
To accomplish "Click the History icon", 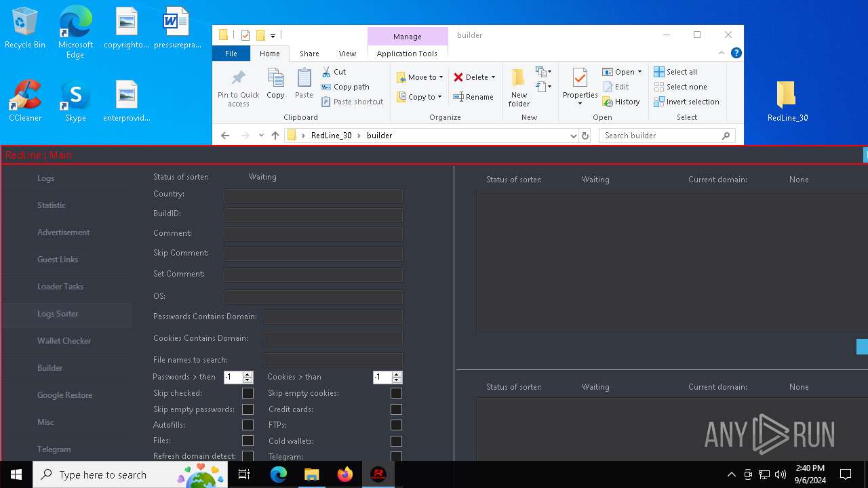I will (x=608, y=102).
